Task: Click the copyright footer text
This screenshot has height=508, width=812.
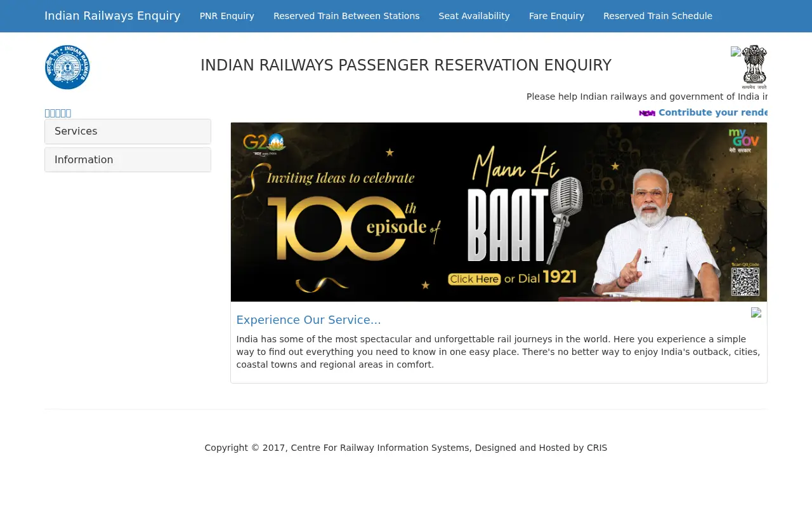Action: click(x=406, y=448)
